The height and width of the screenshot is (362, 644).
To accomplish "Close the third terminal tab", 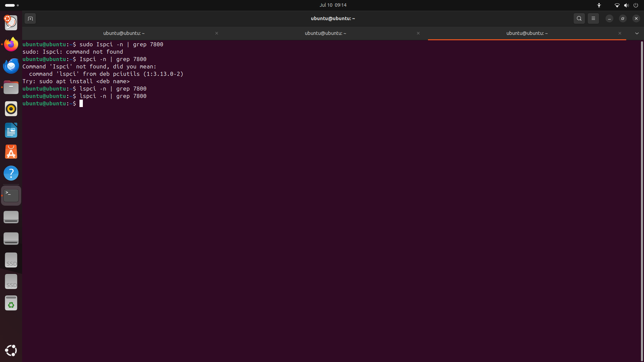I will 620,33.
